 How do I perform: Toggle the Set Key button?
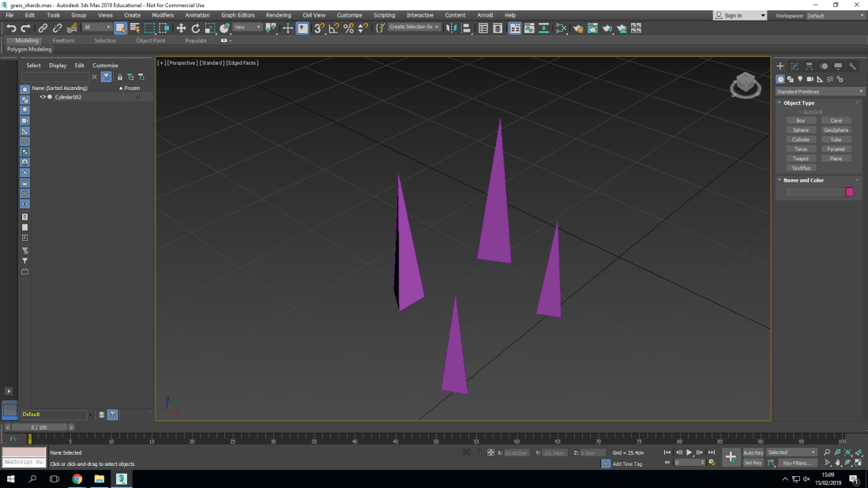pyautogui.click(x=753, y=462)
